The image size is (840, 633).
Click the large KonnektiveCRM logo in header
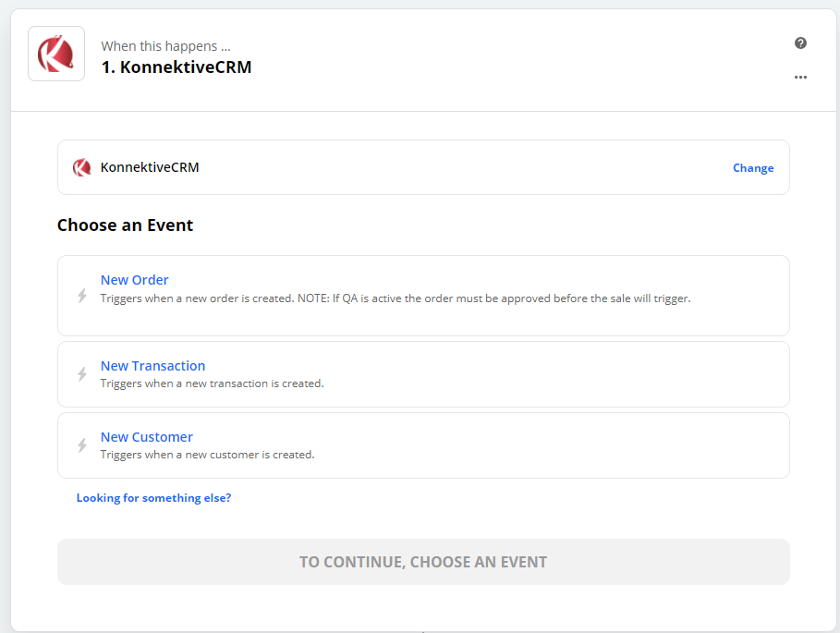coord(56,54)
